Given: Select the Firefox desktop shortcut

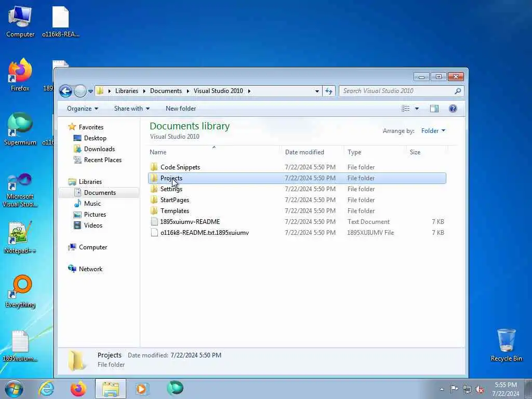Looking at the screenshot, I should (20, 75).
